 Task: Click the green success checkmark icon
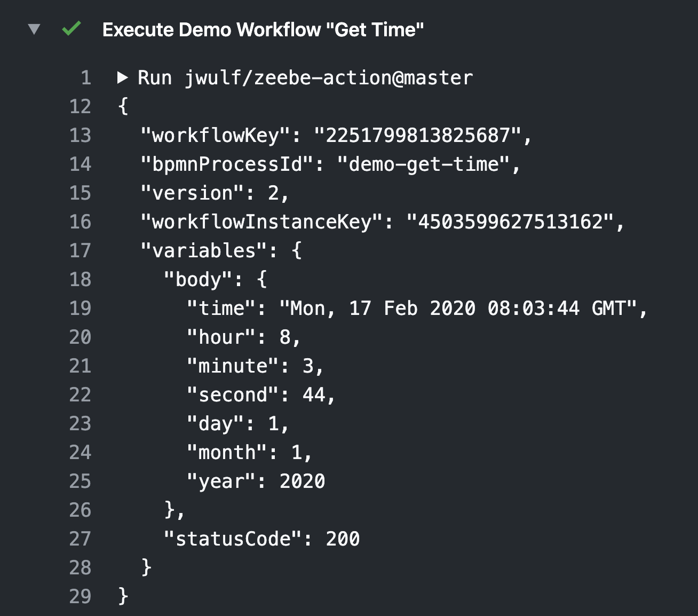tap(72, 29)
